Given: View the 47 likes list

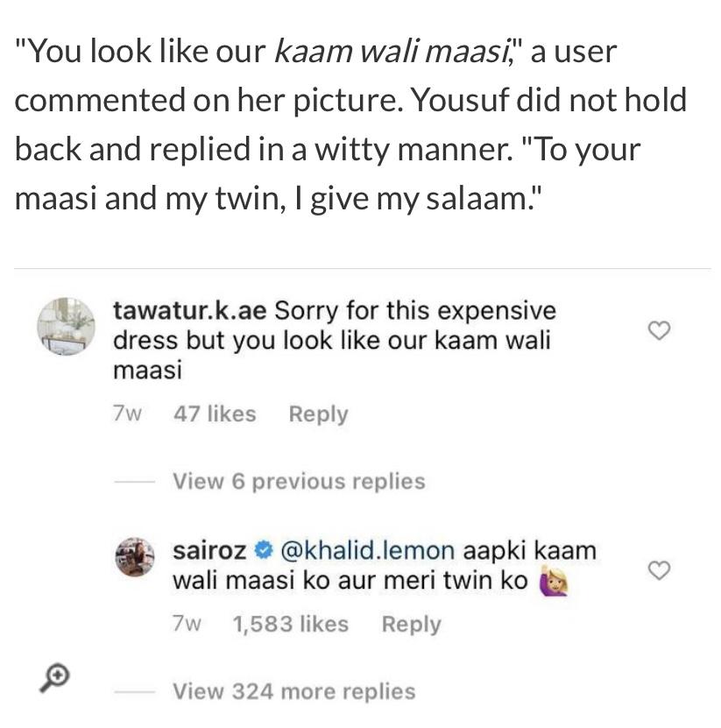Looking at the screenshot, I should click(215, 413).
